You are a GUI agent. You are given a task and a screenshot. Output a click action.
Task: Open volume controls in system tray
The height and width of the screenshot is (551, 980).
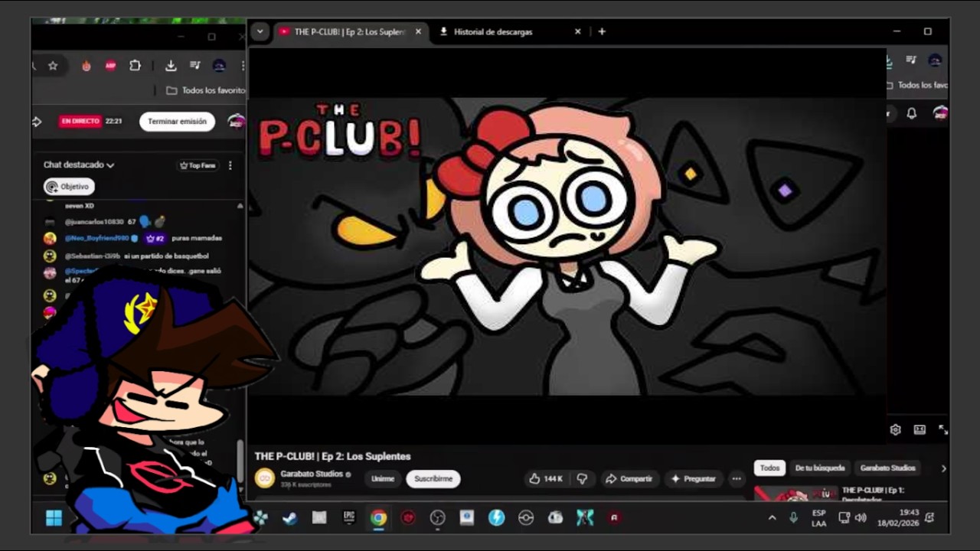pyautogui.click(x=861, y=518)
